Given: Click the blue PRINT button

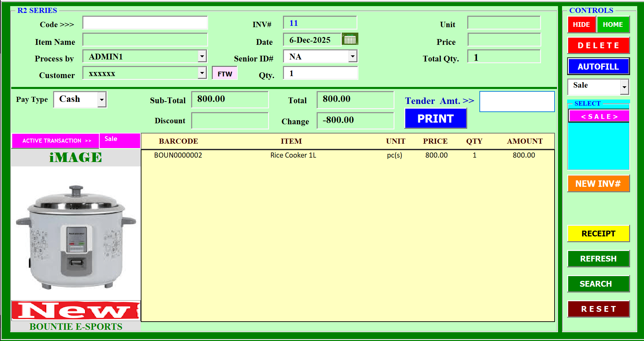Looking at the screenshot, I should tap(436, 119).
